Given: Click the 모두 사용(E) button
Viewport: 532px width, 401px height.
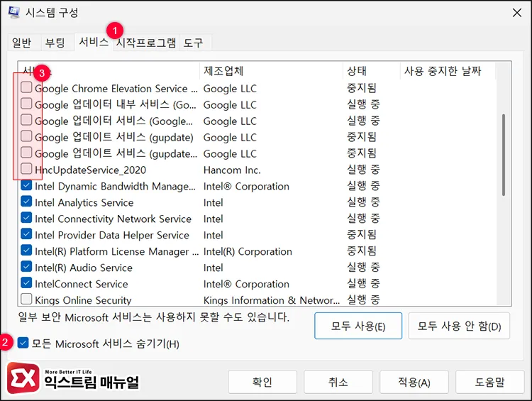Looking at the screenshot, I should [358, 326].
